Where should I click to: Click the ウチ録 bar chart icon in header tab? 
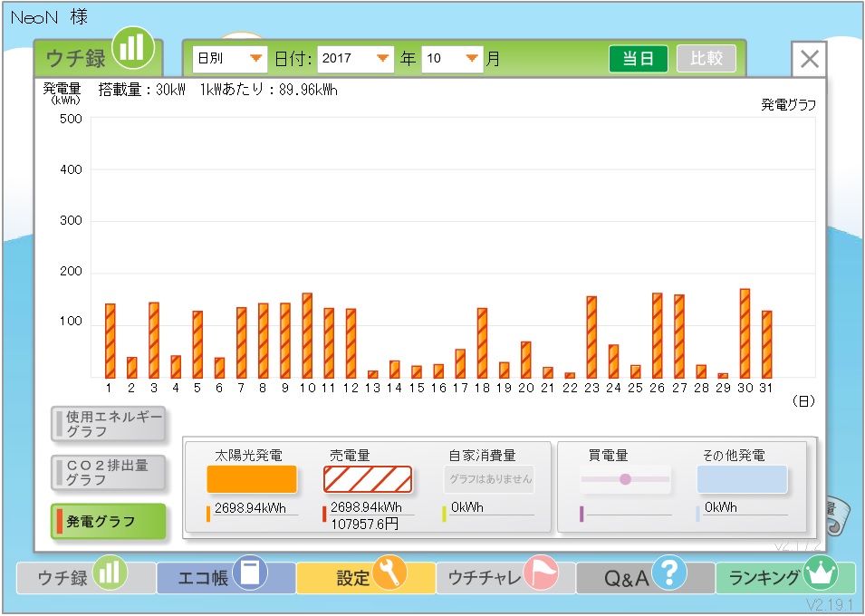[132, 47]
